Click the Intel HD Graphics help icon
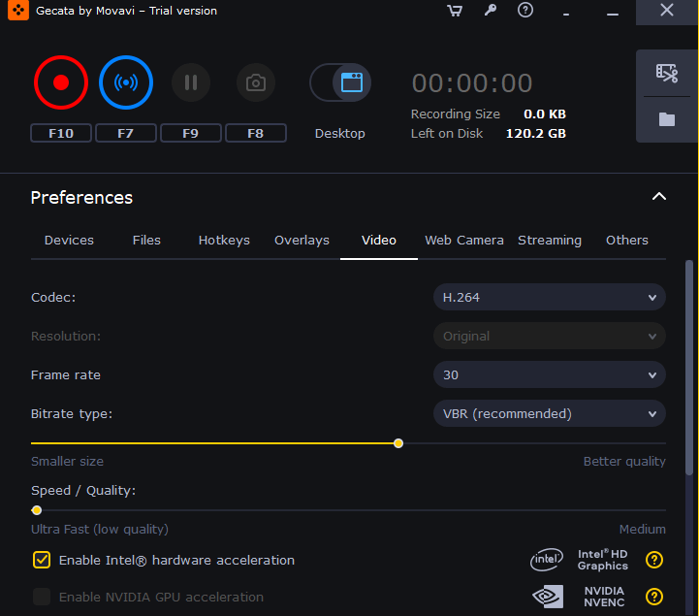 (654, 560)
